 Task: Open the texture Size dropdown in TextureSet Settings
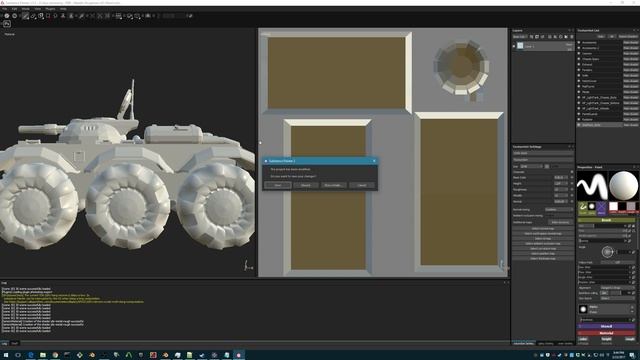[531, 167]
